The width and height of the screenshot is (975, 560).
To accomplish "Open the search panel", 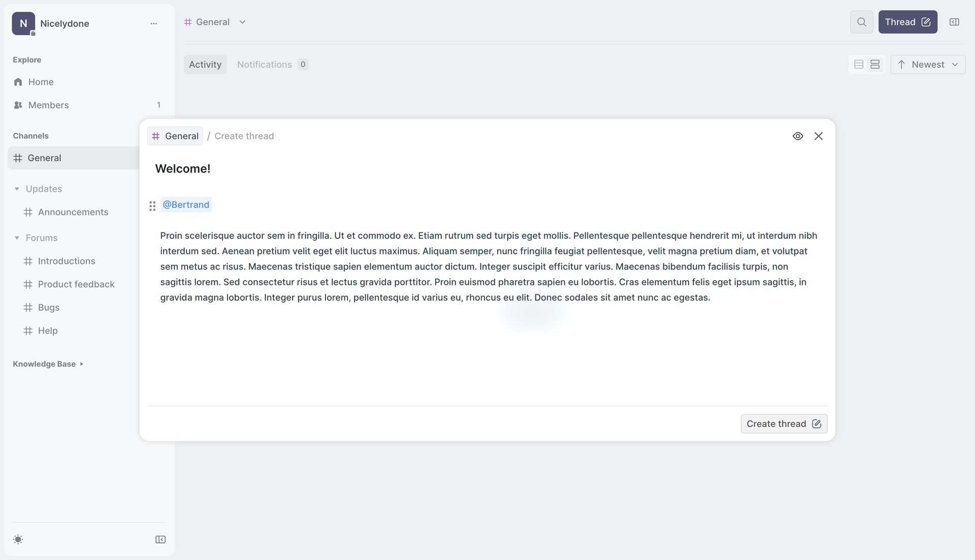I will point(861,22).
